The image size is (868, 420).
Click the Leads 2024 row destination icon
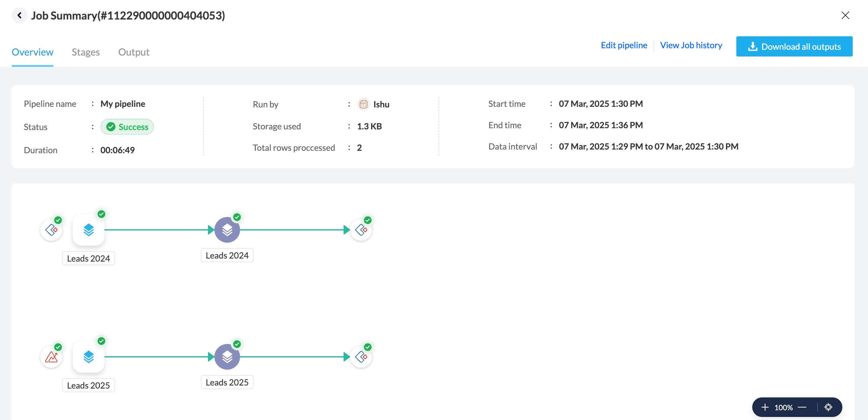tap(361, 230)
